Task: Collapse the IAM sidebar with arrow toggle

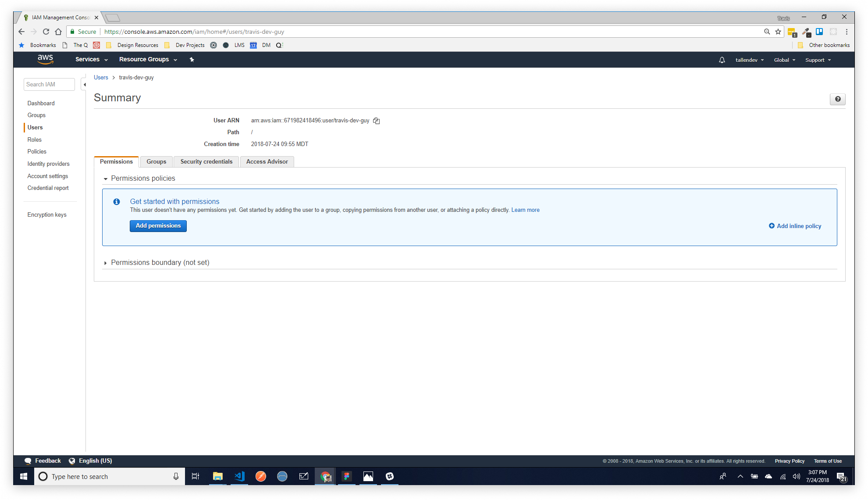Action: coord(84,85)
